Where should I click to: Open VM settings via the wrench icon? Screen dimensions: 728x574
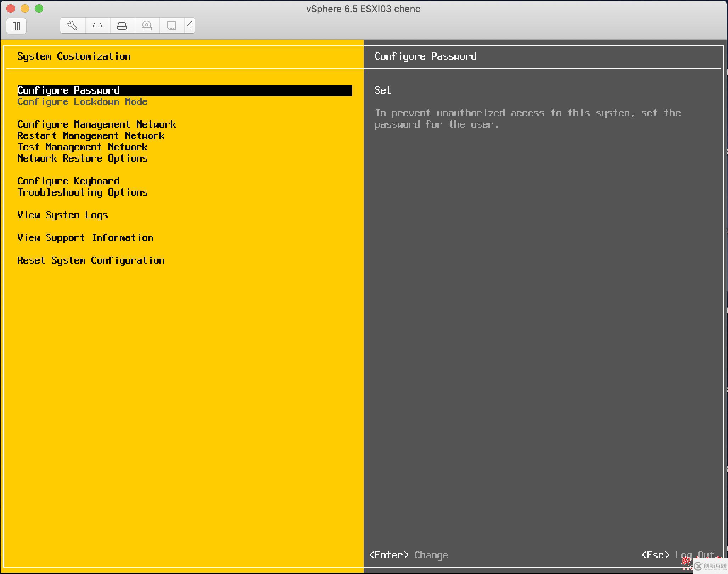[72, 25]
